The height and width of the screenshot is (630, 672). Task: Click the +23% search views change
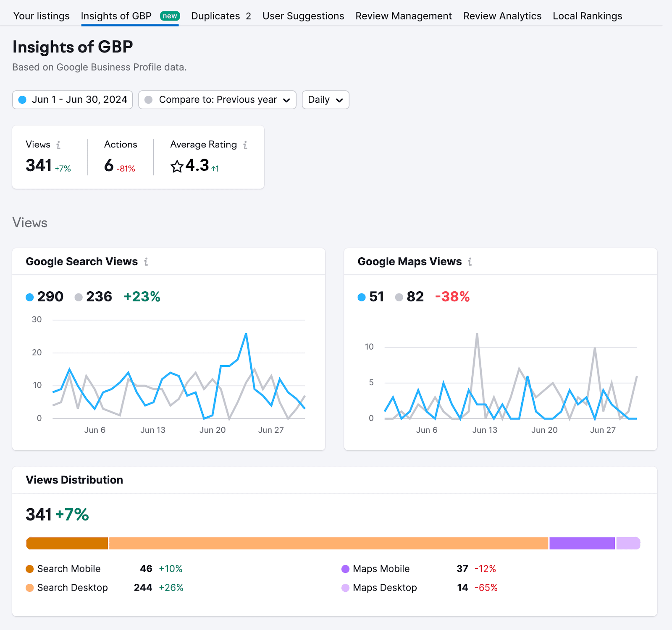tap(142, 297)
